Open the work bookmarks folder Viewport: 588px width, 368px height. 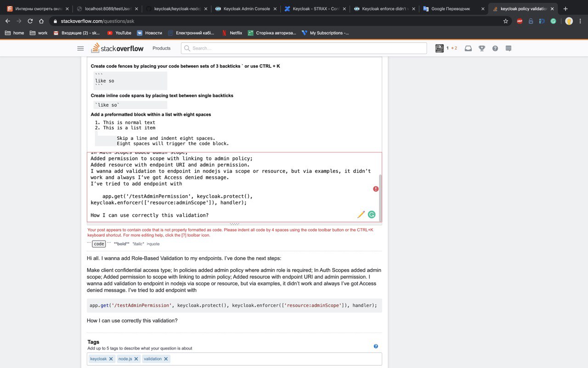point(38,33)
